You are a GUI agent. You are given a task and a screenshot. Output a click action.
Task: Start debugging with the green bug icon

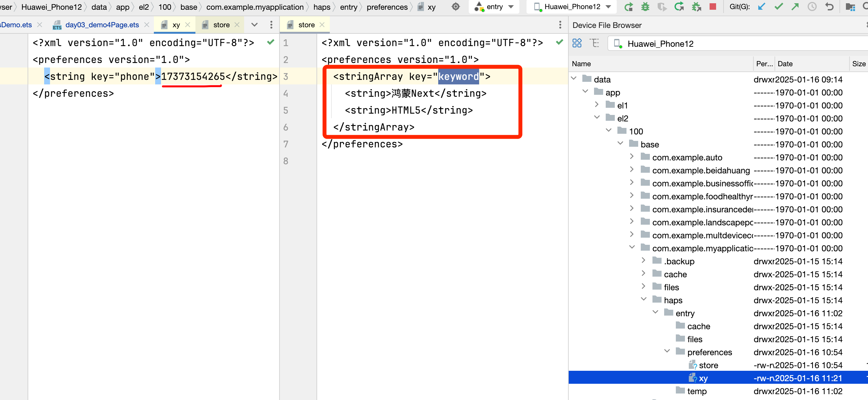coord(645,7)
